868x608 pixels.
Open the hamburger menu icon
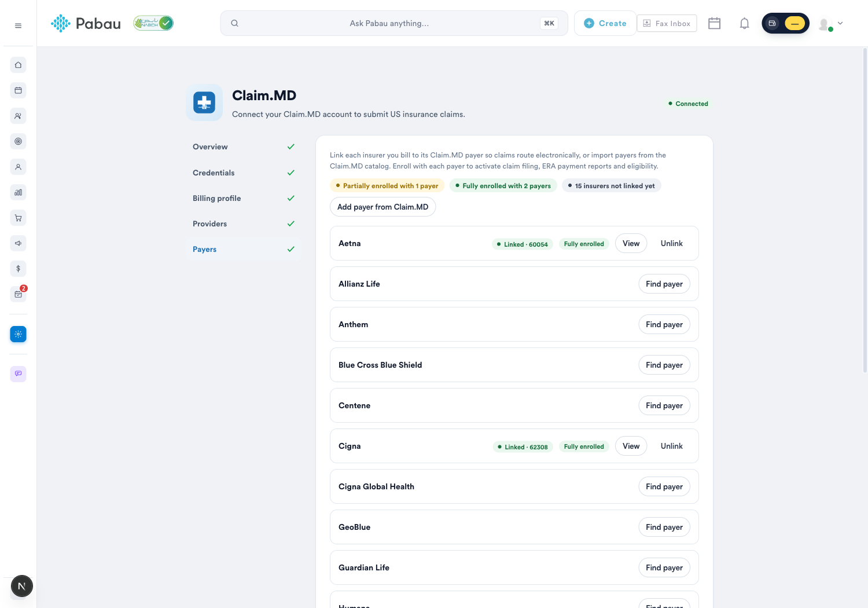(x=18, y=25)
